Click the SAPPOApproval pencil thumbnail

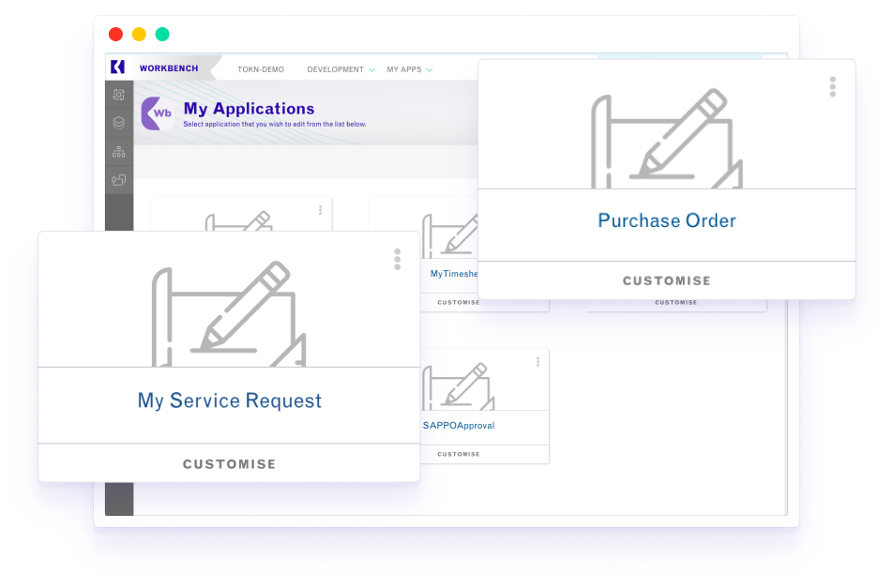pyautogui.click(x=459, y=386)
